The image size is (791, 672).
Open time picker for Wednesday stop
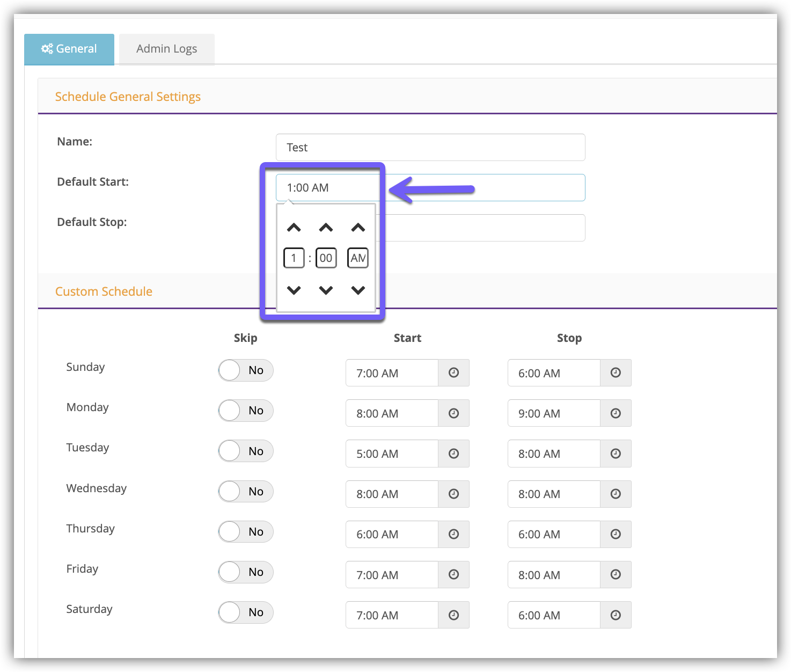616,494
